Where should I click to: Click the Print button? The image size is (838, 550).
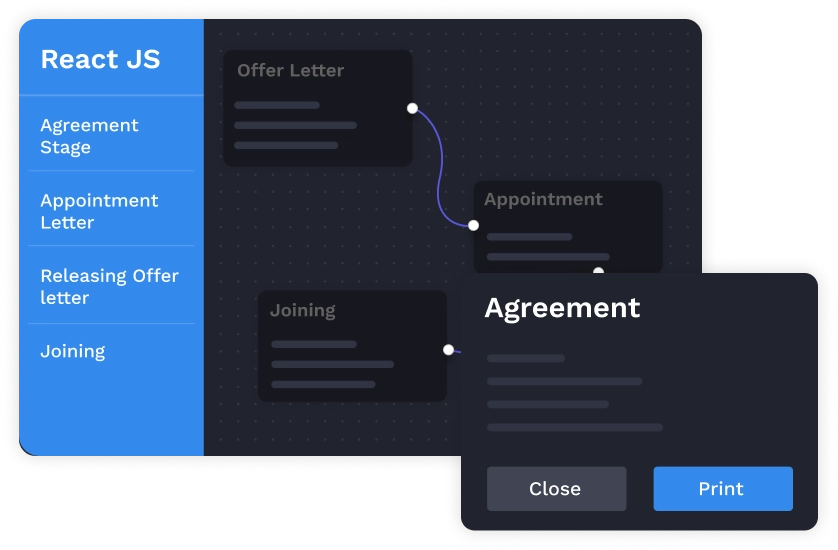[722, 489]
